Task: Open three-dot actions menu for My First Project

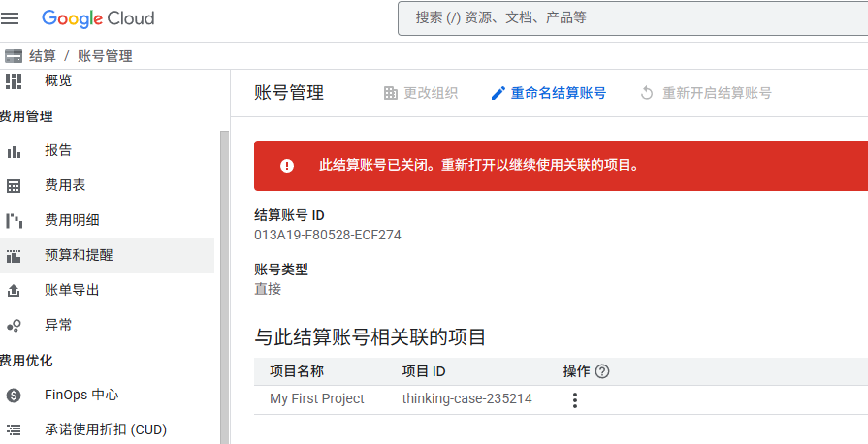Action: [575, 400]
